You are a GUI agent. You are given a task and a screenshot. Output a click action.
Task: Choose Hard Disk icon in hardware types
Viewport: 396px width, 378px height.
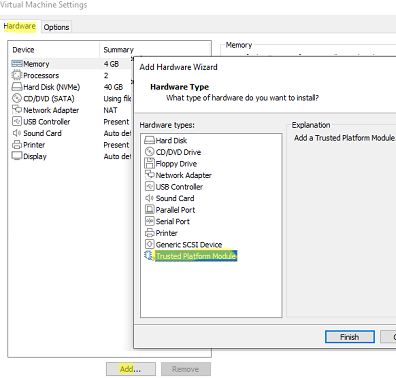(x=150, y=140)
